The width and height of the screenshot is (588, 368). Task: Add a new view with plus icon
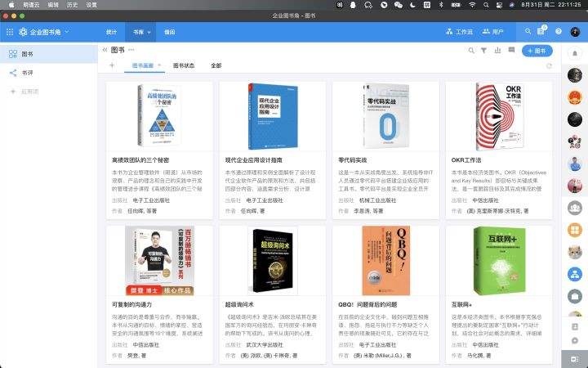pos(112,65)
